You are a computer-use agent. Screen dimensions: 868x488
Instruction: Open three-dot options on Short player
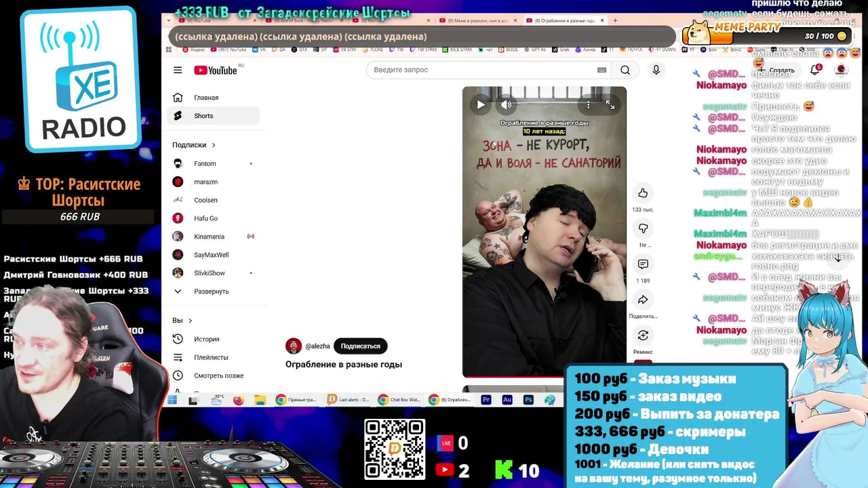(589, 105)
